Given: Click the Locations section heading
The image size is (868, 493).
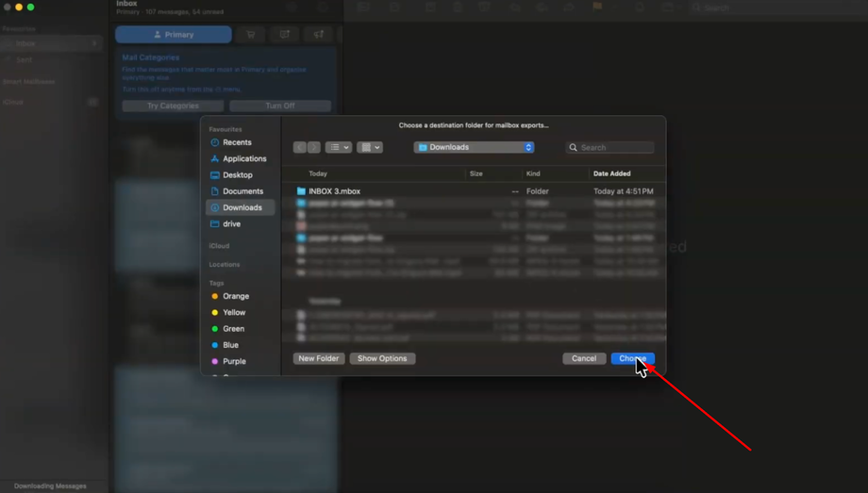Looking at the screenshot, I should (x=225, y=265).
